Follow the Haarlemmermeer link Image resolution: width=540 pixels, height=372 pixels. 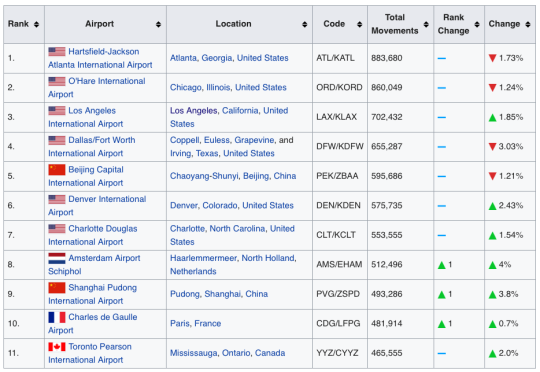tap(203, 258)
